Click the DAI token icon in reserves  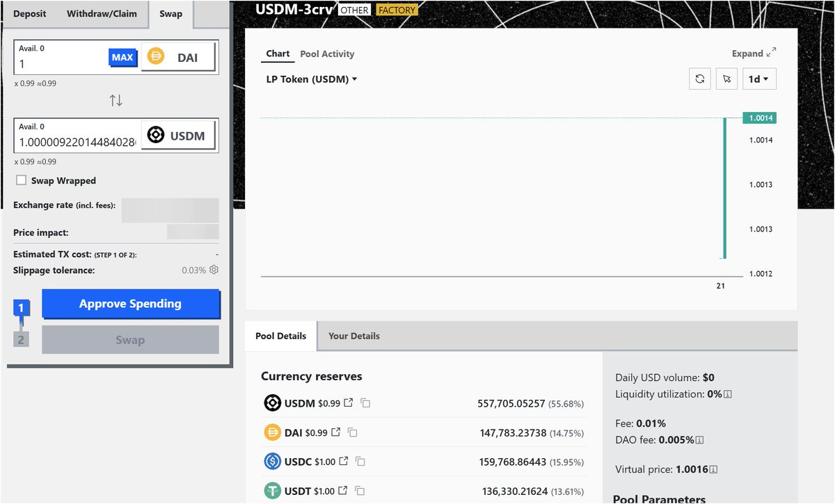click(x=272, y=432)
